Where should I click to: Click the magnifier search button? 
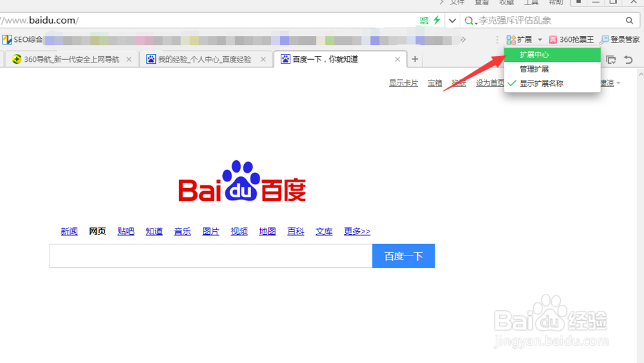coord(630,21)
